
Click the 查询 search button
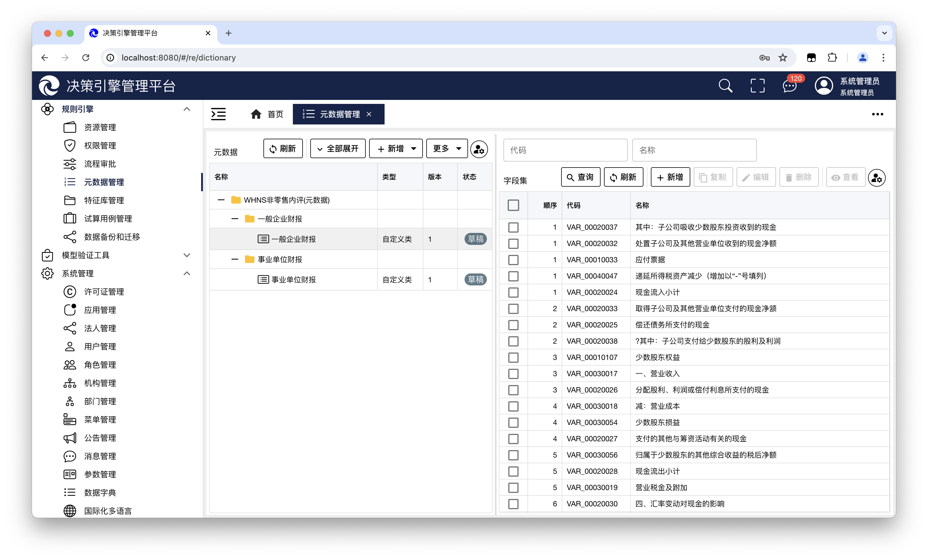[x=580, y=177]
